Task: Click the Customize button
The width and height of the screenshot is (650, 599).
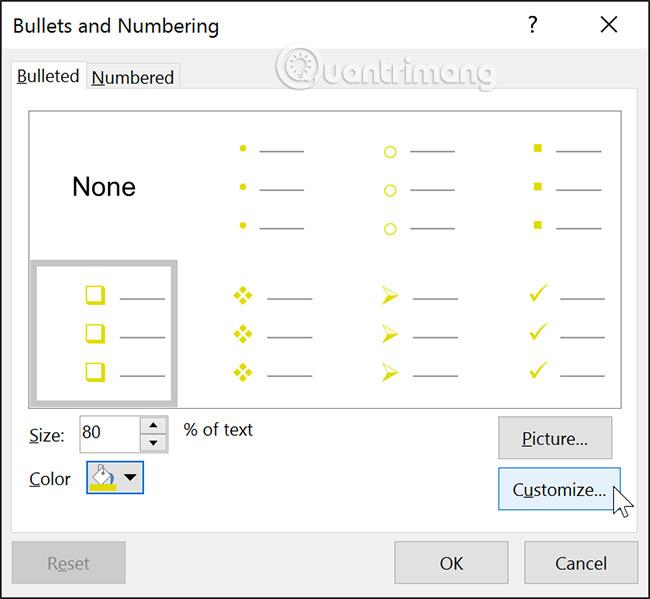Action: pyautogui.click(x=559, y=489)
